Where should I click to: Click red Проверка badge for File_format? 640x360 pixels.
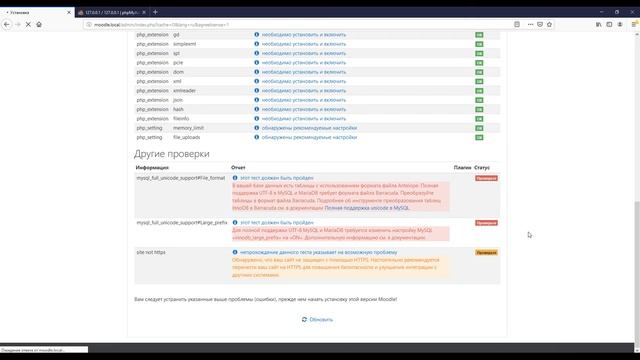[486, 178]
